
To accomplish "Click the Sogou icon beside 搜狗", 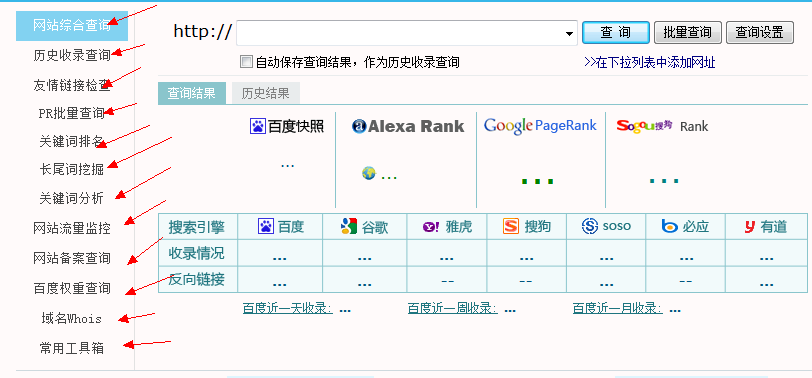I will (511, 226).
